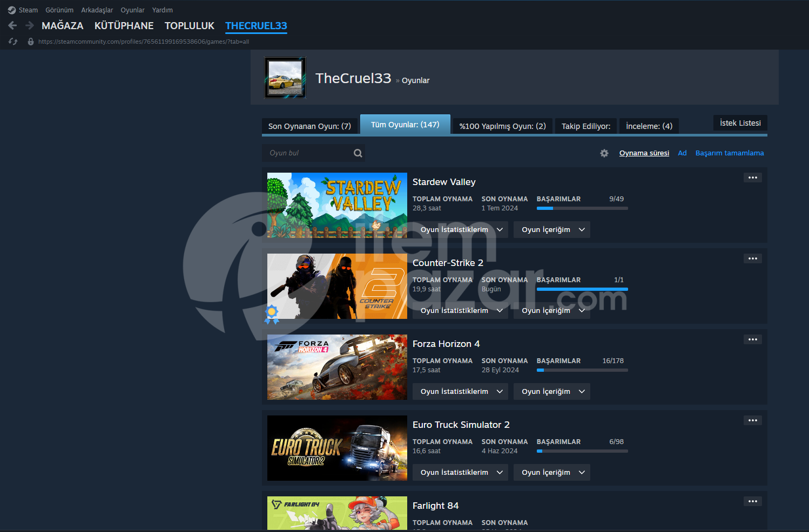
Task: Click the Steam logo icon in menu bar
Action: tap(12, 10)
